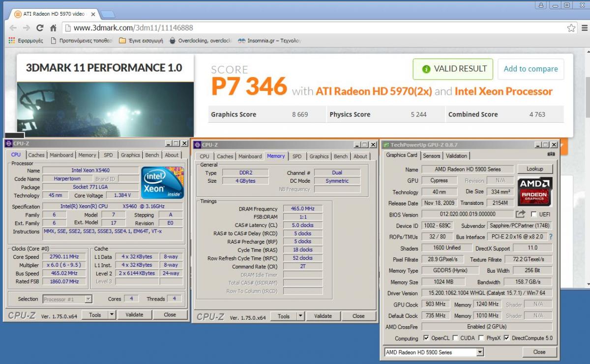Open Graphics tab in Memory CPU-Z window
Screen dimensions: 590x364
pyautogui.click(x=319, y=156)
